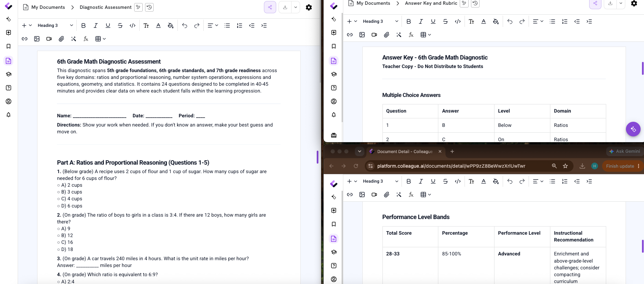
Task: Open alignment dropdown in Answer Key window
Action: click(x=538, y=21)
